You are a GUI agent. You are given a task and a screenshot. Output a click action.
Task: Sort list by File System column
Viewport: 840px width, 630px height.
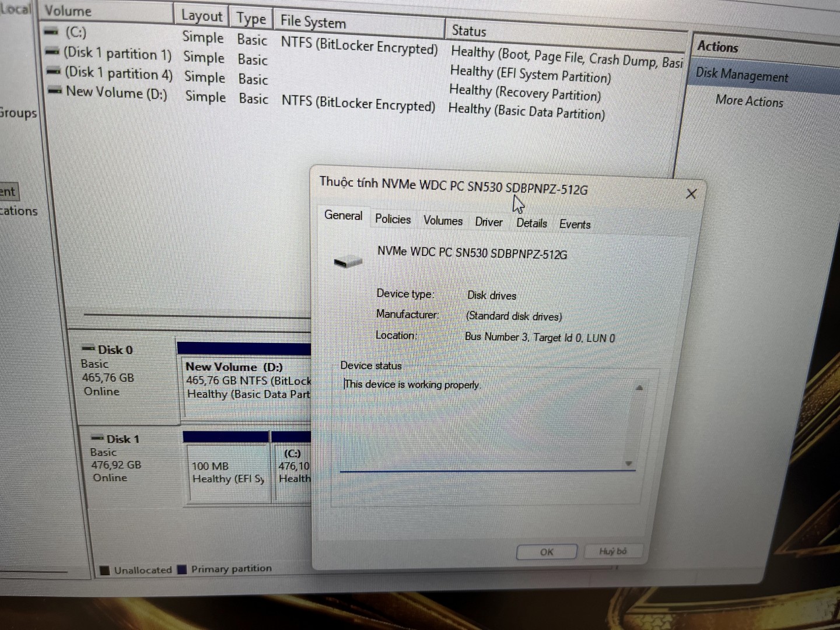(313, 22)
